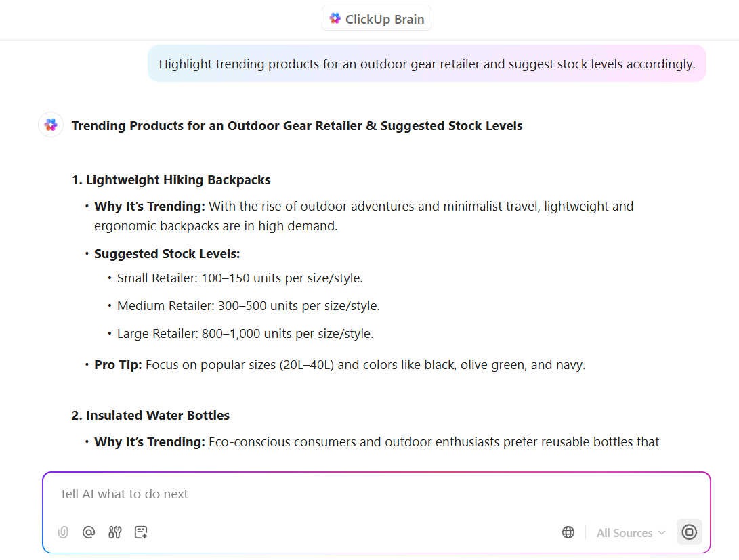The image size is (739, 560).
Task: Select the "Insulated Water Bottles" heading
Action: (x=158, y=416)
